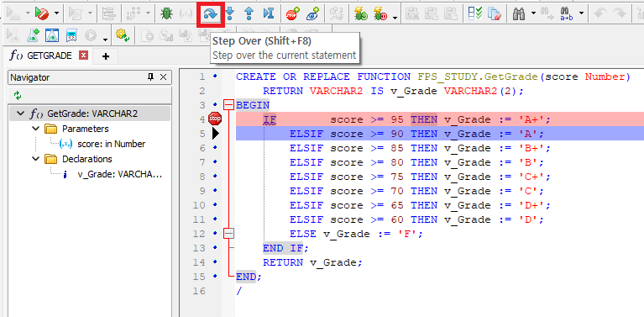Image resolution: width=644 pixels, height=317 pixels.
Task: Toggle a breakpoint on line 9 gutter dot
Action: pos(214,191)
